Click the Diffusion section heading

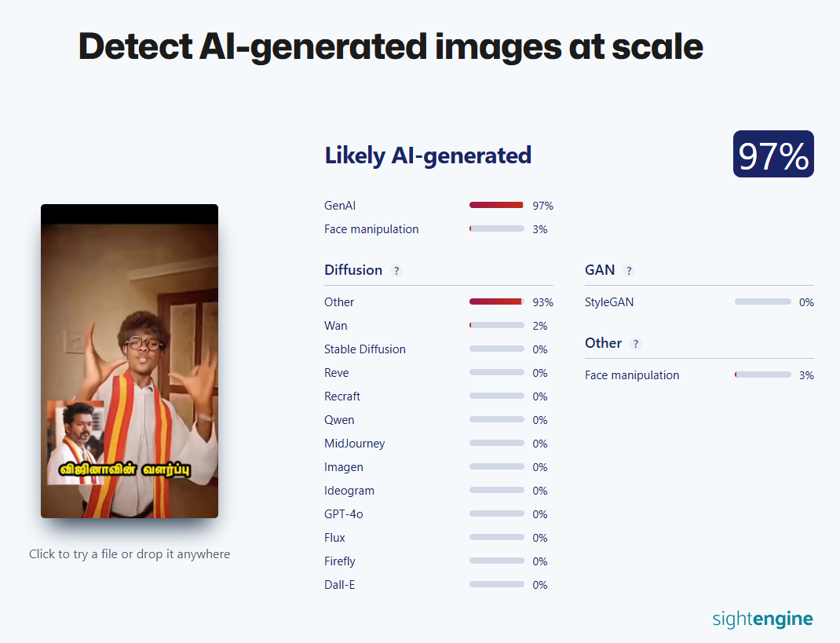point(353,270)
